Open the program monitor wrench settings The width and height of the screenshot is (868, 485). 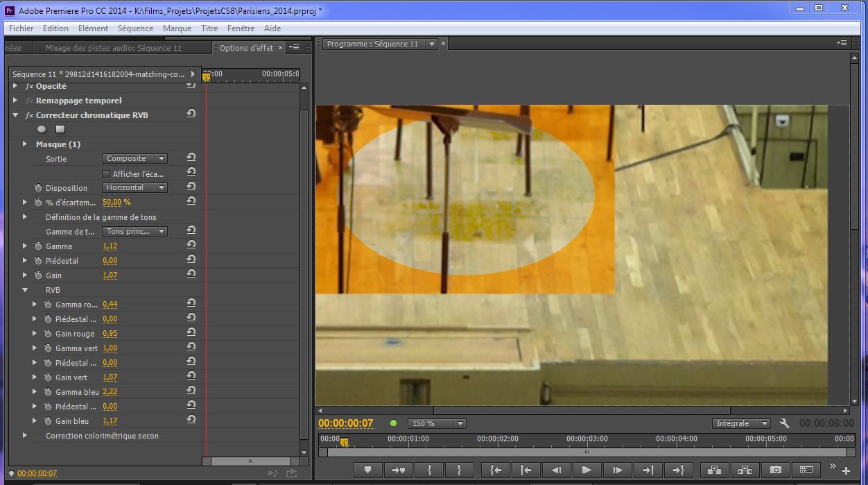[x=785, y=423]
